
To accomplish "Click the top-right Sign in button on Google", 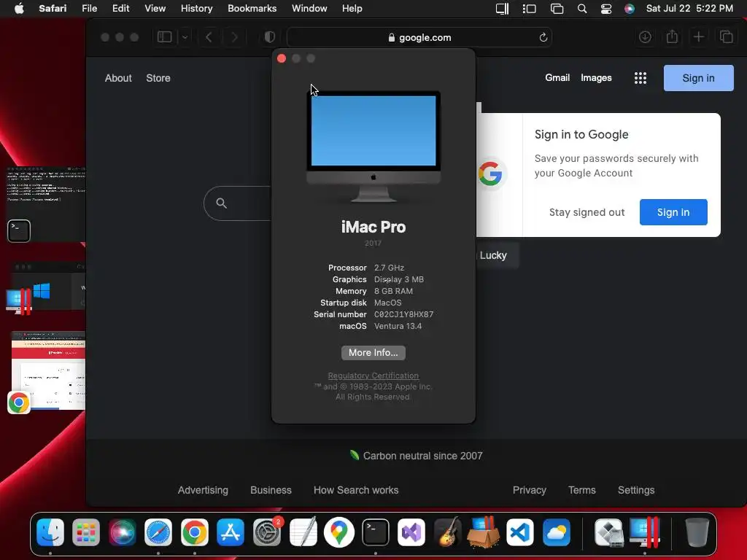I will tap(698, 78).
